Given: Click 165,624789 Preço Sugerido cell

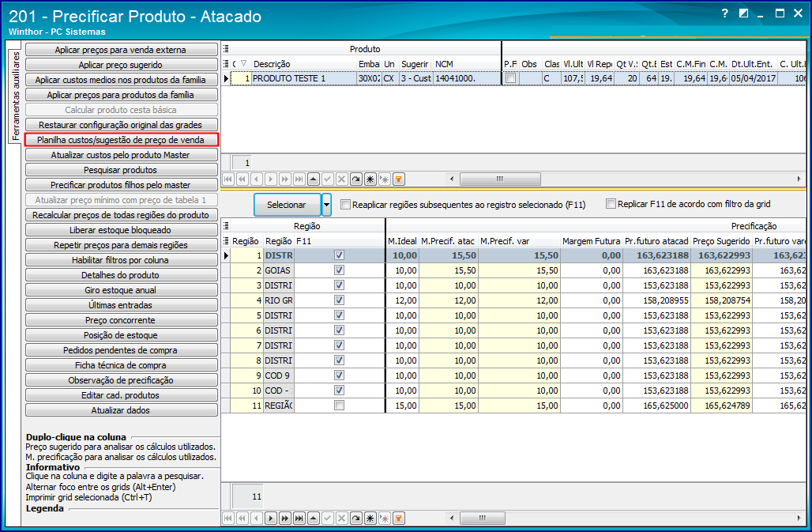Looking at the screenshot, I should click(x=721, y=405).
